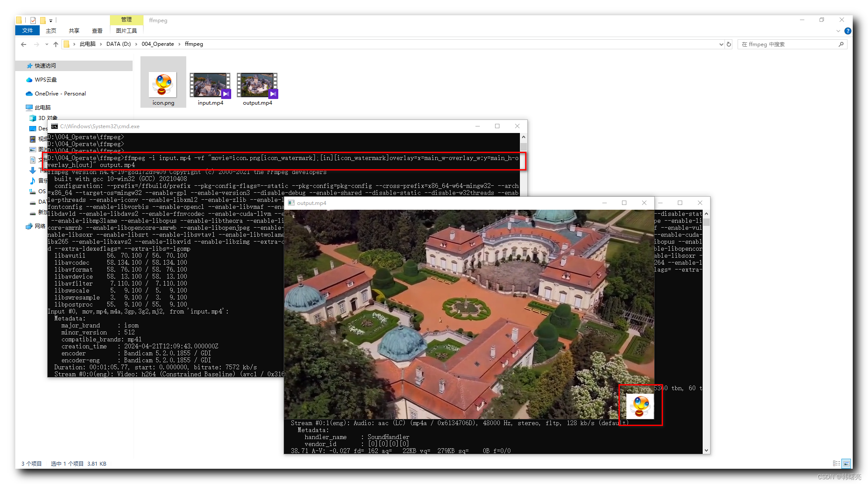Click the Documents icon in navigation pane
Screen dimensions: 868x484
tap(33, 160)
